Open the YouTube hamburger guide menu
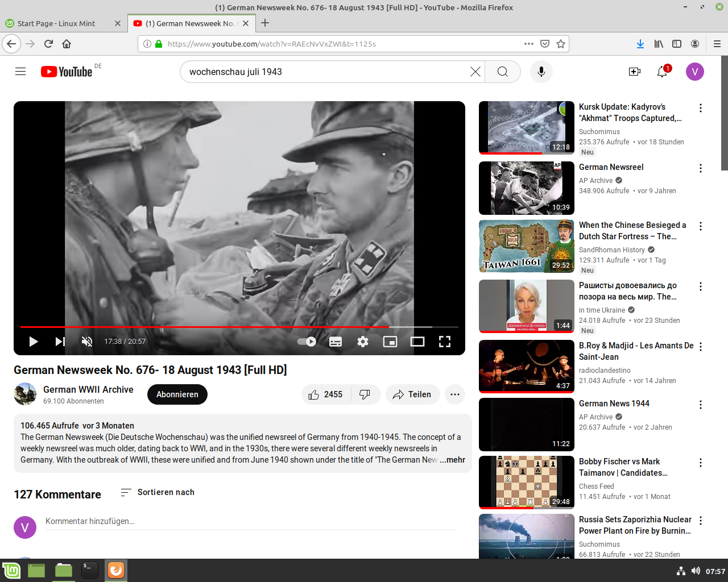The height and width of the screenshot is (582, 728). tap(20, 72)
